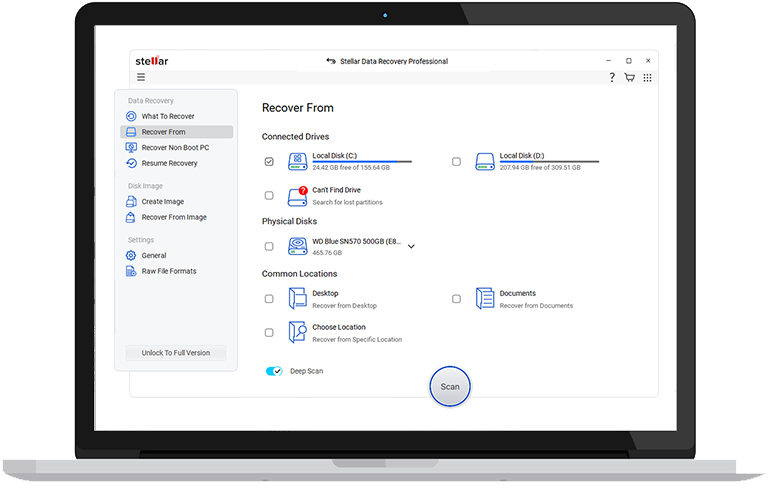
Task: Click Recover from Specific Location text
Action: [357, 340]
